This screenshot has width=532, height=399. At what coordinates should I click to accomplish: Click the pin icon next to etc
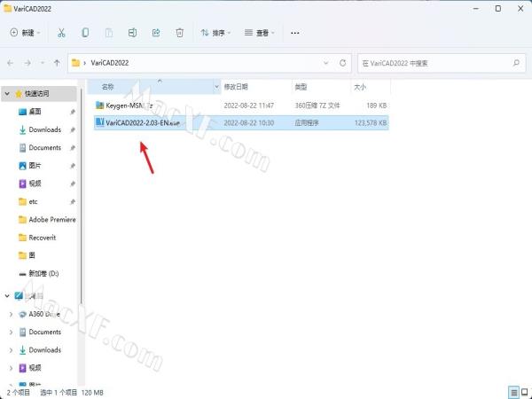73,202
